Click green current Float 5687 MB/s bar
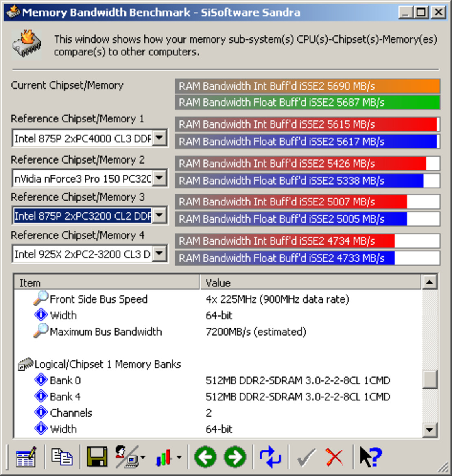The width and height of the screenshot is (452, 476). (308, 102)
